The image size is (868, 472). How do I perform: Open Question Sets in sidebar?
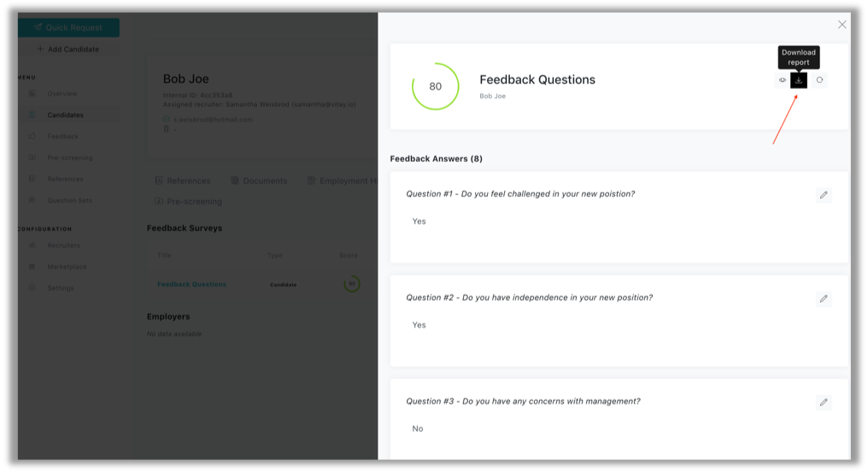point(70,201)
